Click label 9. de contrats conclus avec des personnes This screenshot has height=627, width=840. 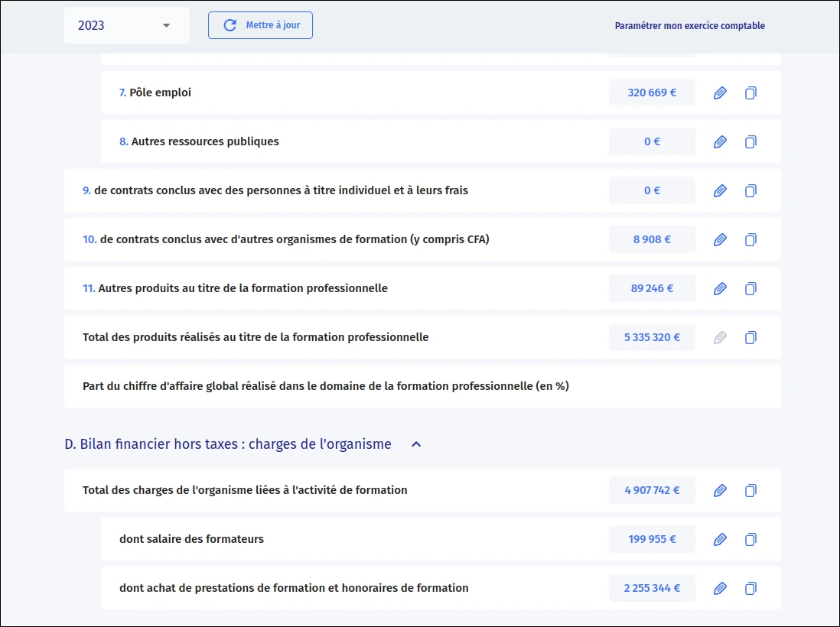[275, 190]
